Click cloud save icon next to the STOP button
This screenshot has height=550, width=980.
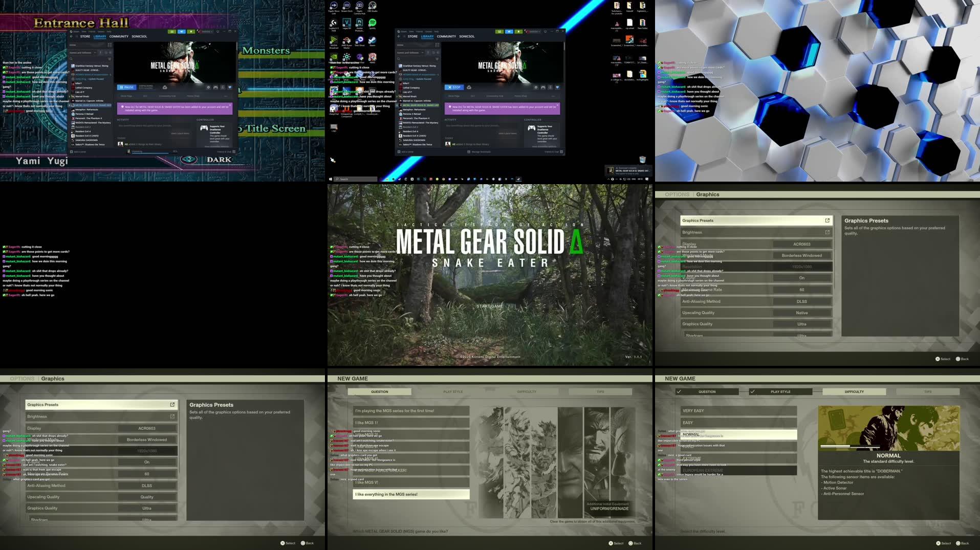click(x=469, y=87)
